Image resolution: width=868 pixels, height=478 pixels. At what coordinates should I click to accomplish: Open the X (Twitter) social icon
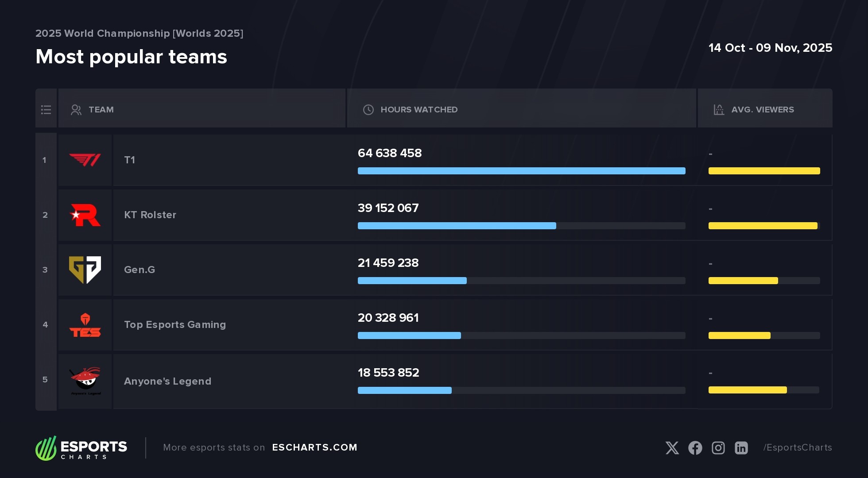[x=672, y=448]
